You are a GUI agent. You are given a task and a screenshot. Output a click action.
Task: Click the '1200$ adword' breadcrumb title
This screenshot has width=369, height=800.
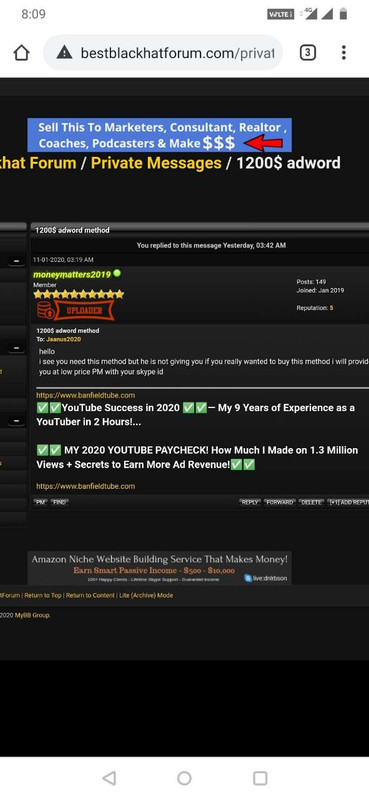[288, 163]
